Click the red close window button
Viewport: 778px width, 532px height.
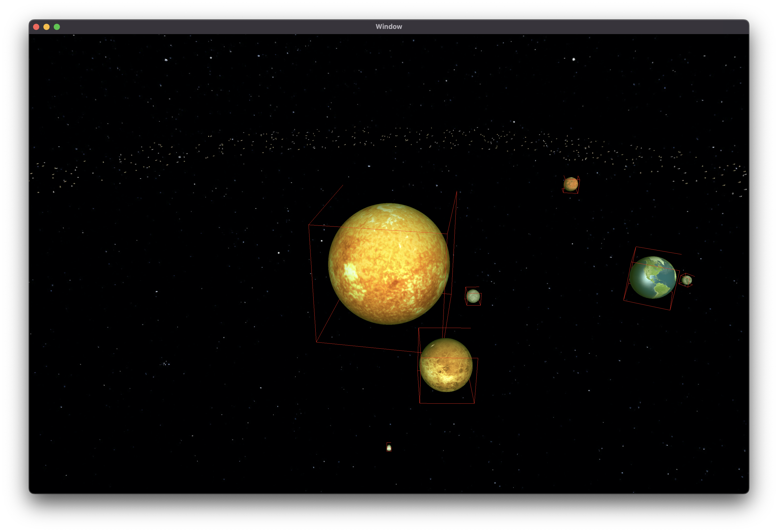36,27
